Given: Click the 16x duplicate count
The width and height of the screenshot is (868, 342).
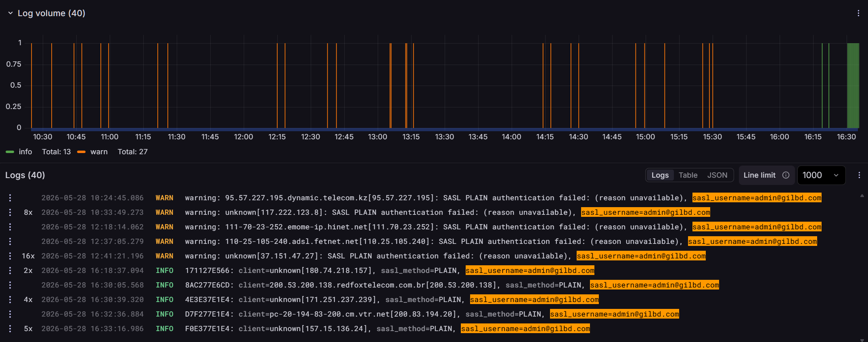Looking at the screenshot, I should point(28,256).
